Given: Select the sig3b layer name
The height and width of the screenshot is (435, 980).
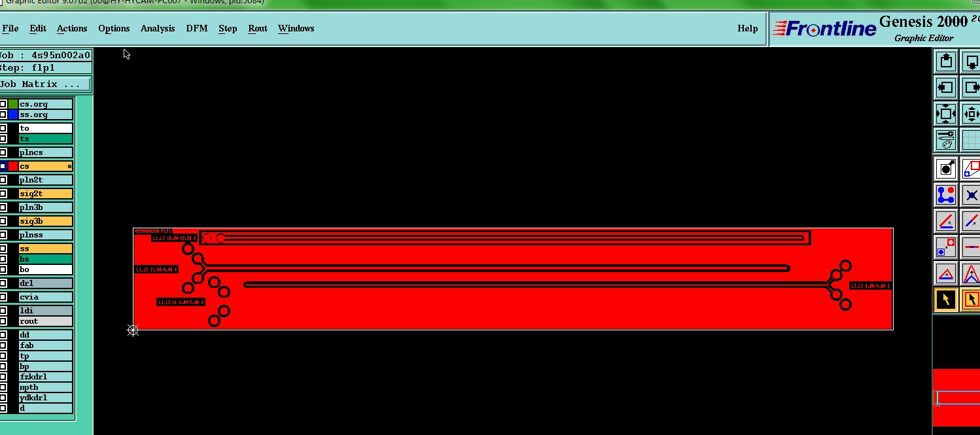Looking at the screenshot, I should click(45, 221).
